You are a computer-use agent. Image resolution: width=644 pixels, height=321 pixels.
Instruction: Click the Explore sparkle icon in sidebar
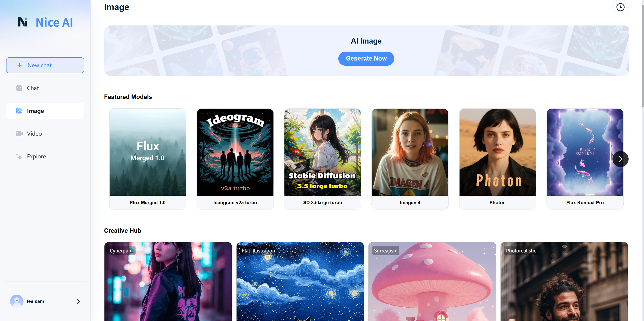[x=19, y=156]
